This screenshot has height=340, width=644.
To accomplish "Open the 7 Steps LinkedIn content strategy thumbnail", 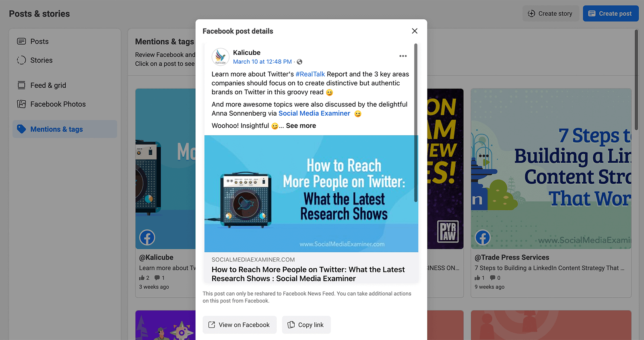I will 551,169.
